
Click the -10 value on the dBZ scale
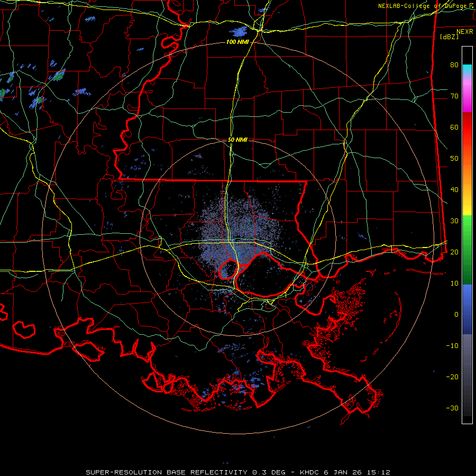[x=452, y=346]
